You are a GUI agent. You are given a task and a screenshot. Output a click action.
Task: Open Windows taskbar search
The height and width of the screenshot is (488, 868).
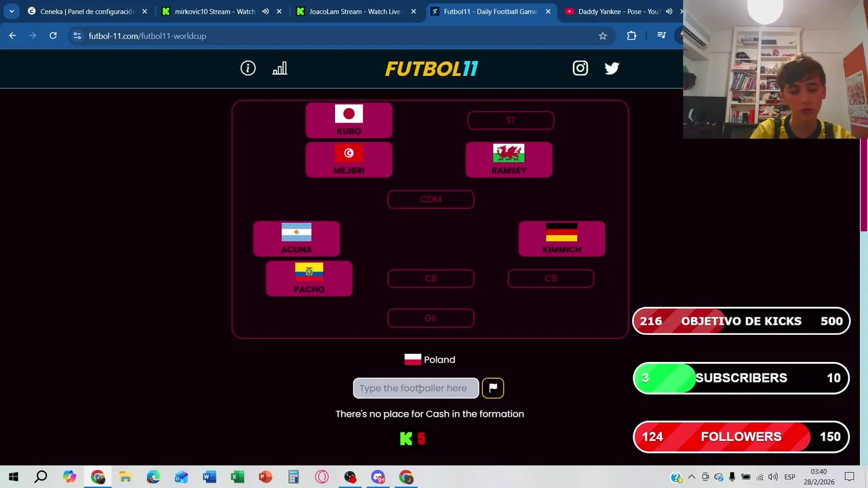click(x=41, y=477)
